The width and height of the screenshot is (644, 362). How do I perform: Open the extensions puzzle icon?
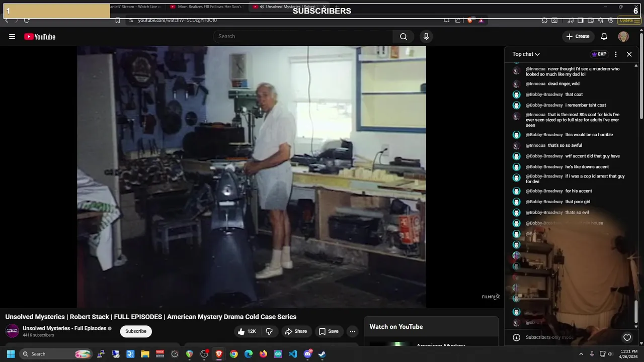pyautogui.click(x=544, y=20)
